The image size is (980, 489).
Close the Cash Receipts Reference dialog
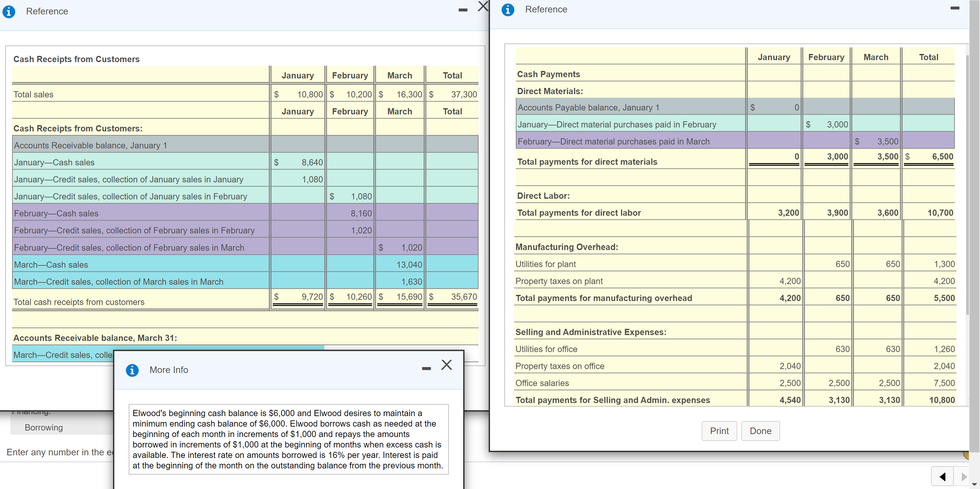click(x=482, y=7)
